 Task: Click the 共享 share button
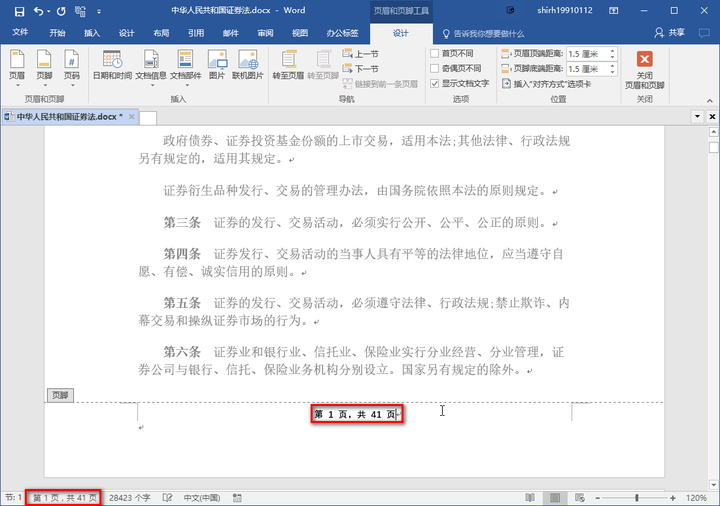[x=670, y=33]
